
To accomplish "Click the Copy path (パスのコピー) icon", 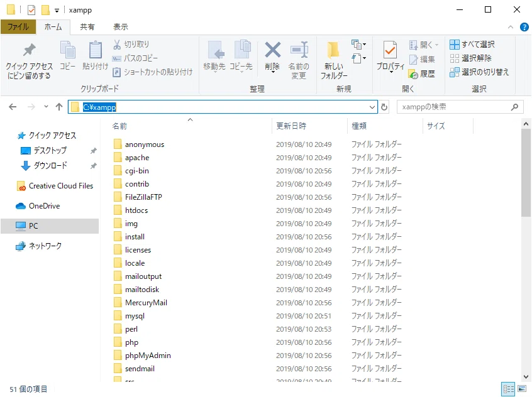I will [117, 58].
